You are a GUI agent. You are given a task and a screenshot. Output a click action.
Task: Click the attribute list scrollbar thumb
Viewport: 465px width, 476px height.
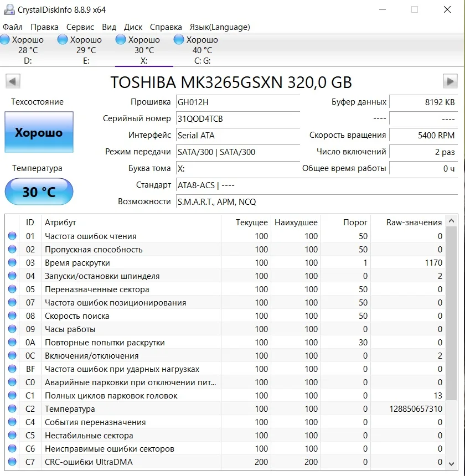pyautogui.click(x=451, y=313)
